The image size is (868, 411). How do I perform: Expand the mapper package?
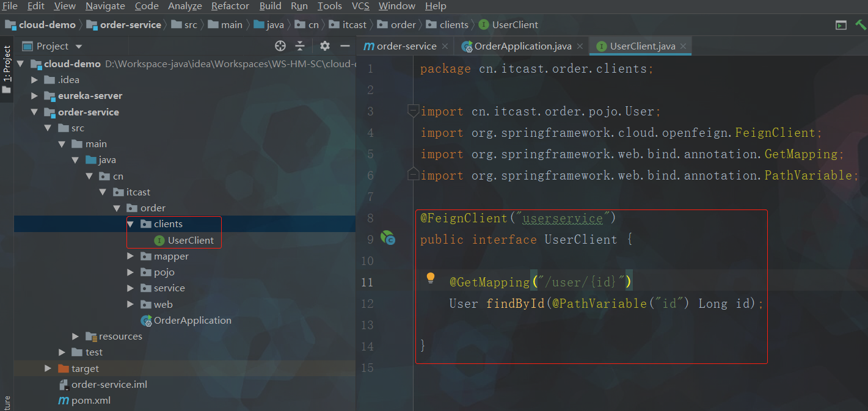pos(130,256)
